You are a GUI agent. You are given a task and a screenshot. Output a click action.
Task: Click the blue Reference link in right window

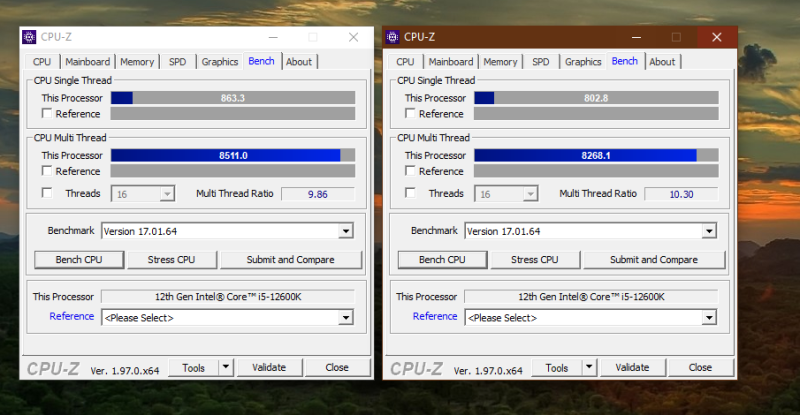435,316
